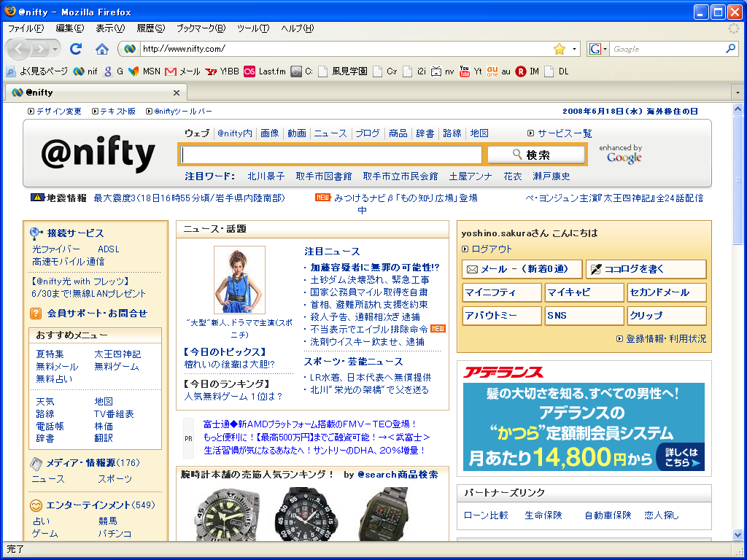
Task: Open the ツール menu
Action: pos(253,28)
